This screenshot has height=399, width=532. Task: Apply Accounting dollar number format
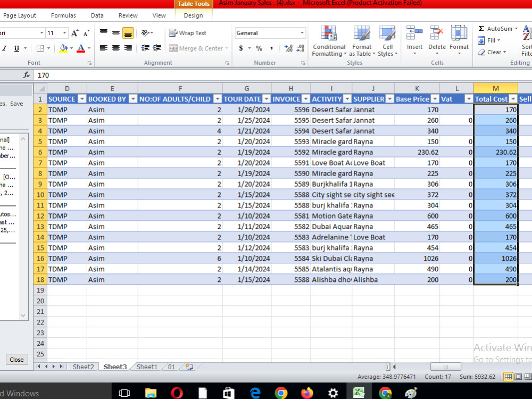pos(241,48)
